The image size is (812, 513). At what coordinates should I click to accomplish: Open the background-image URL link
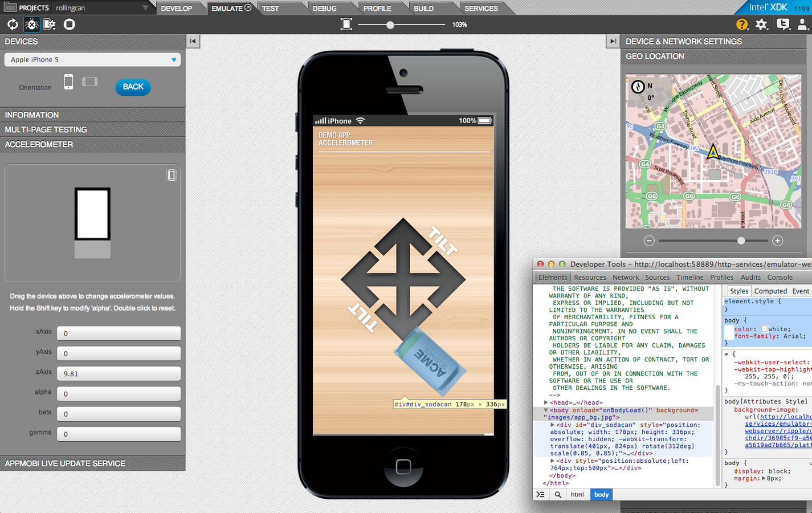point(778,431)
